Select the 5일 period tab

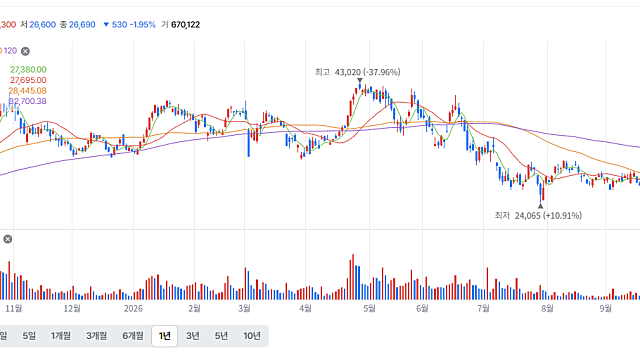click(29, 336)
